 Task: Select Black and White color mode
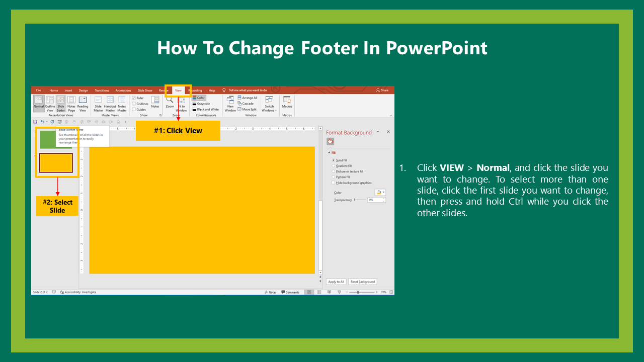click(x=205, y=109)
